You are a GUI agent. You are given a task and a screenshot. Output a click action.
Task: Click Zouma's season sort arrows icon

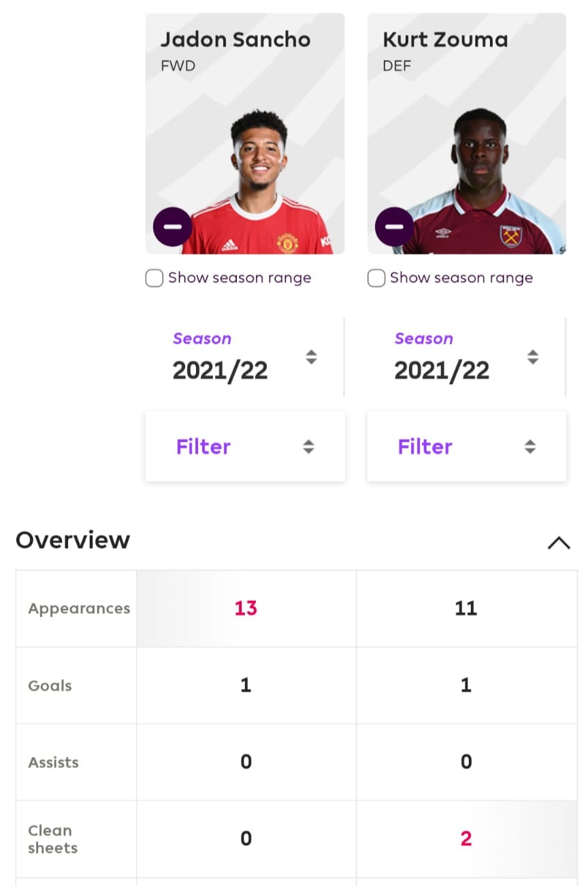point(533,357)
